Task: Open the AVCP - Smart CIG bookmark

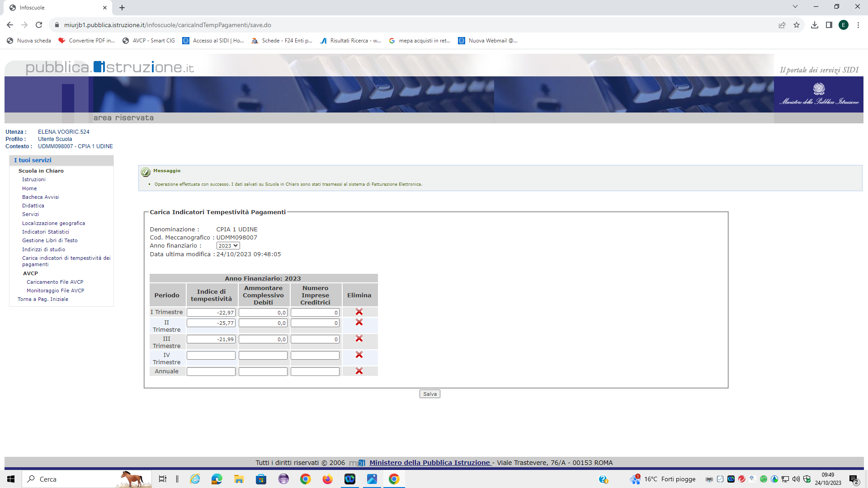Action: pyautogui.click(x=149, y=41)
